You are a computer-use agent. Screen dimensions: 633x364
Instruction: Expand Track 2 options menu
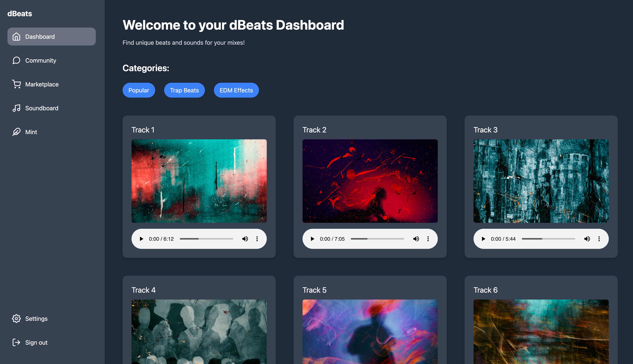point(428,238)
